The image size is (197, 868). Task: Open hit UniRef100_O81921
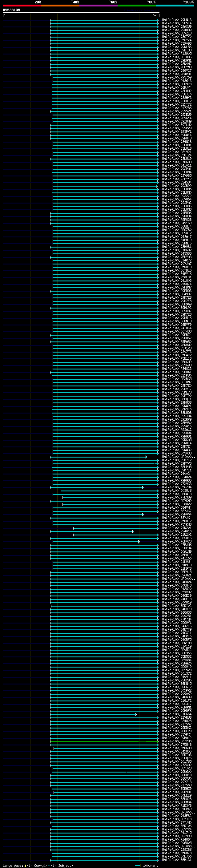(x=176, y=152)
